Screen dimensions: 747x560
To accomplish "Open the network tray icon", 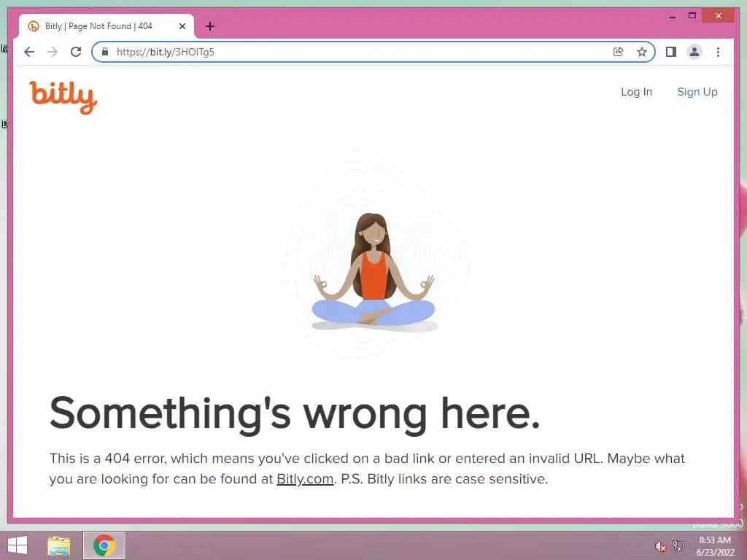I will 678,545.
